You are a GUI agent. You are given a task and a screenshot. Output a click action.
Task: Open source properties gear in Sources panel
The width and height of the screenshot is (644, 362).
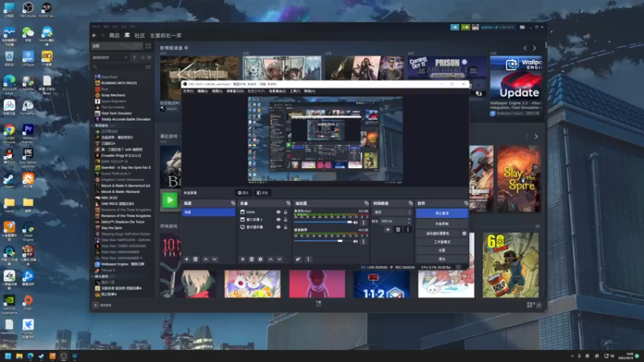click(x=260, y=259)
